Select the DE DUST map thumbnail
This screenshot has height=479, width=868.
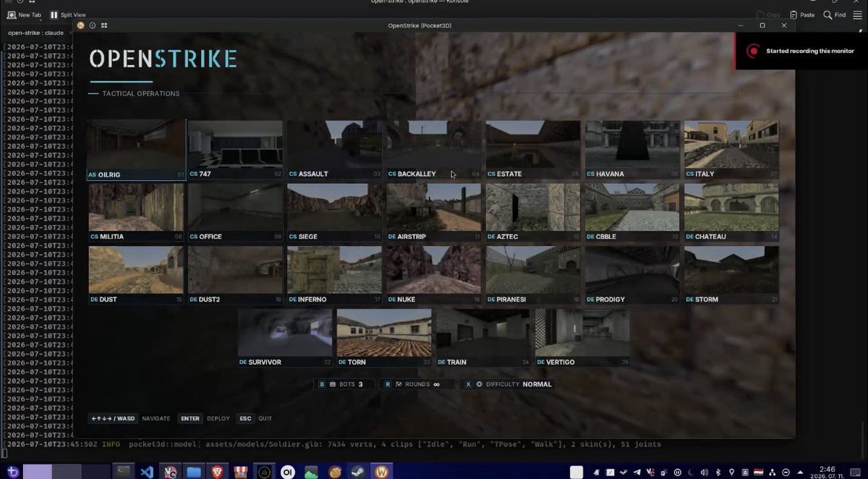(x=136, y=276)
